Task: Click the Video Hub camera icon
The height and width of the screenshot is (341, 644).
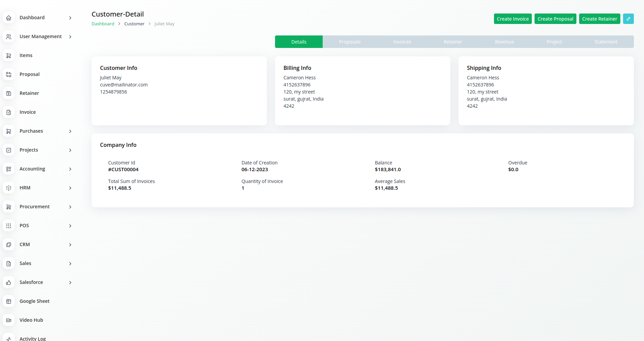Action: pos(9,320)
